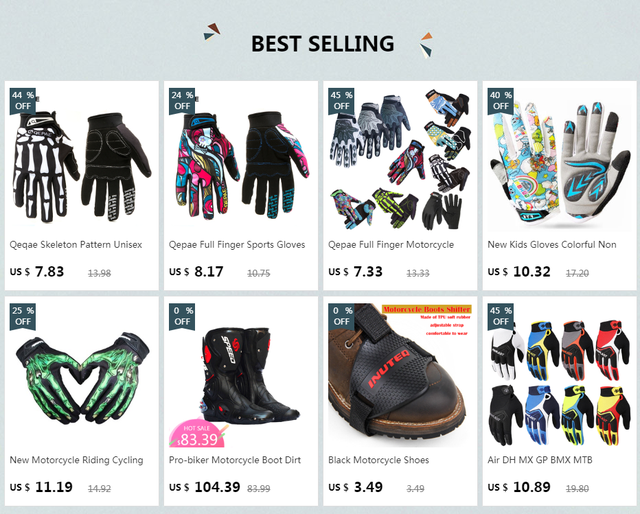Open the INUTEQ boot shifter cover image
This screenshot has width=640, height=514.
(400, 375)
